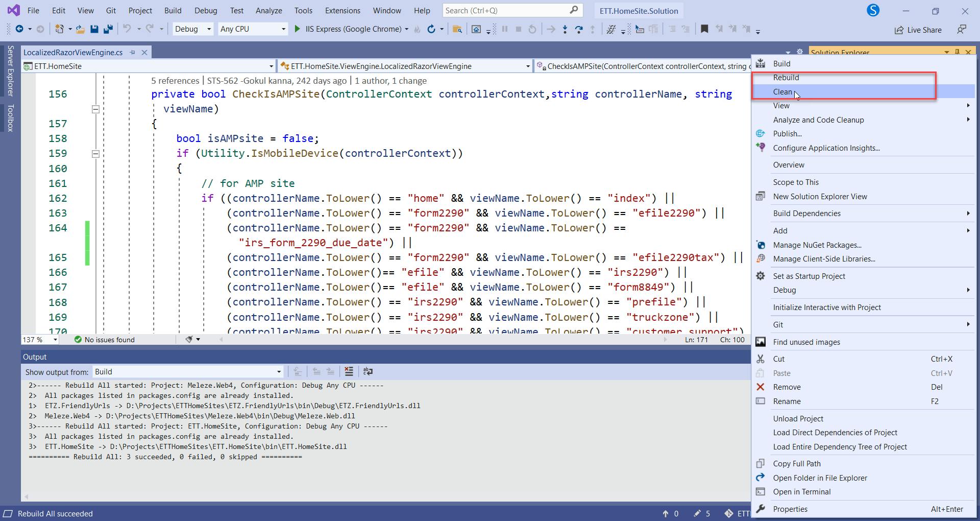
Task: Open the Debug configuration dropdown
Action: pyautogui.click(x=193, y=29)
